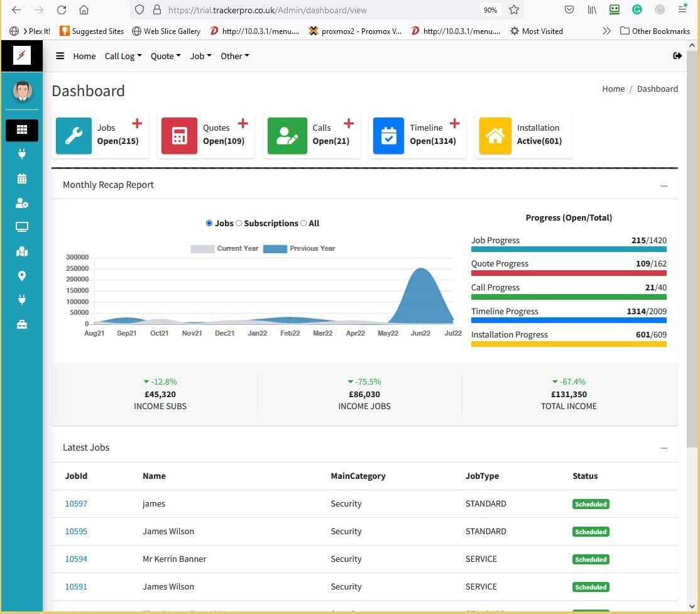Open job ID 10597 link

point(76,503)
